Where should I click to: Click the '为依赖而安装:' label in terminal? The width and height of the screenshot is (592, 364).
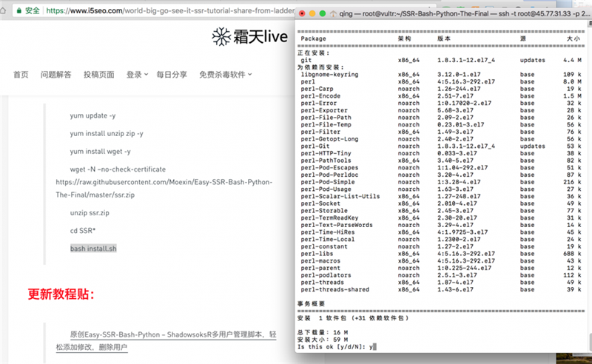(321, 67)
